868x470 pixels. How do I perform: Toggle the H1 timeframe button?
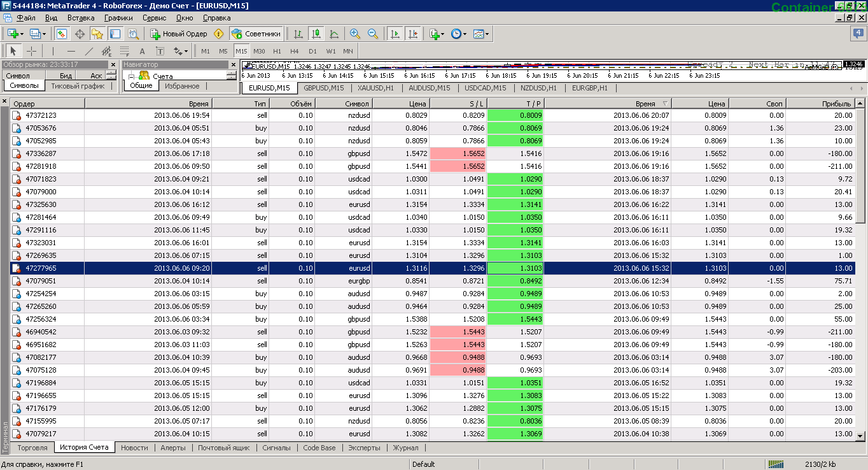point(277,51)
